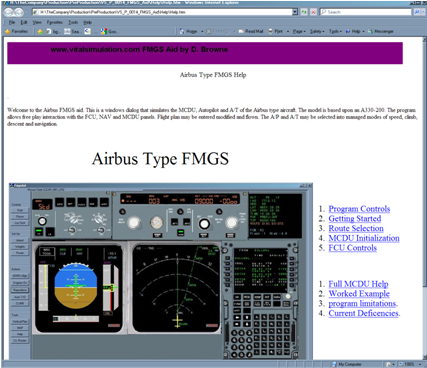Screen dimensions: 427x368
Task: Click My Computer zone in status bar
Action: [x=347, y=364]
